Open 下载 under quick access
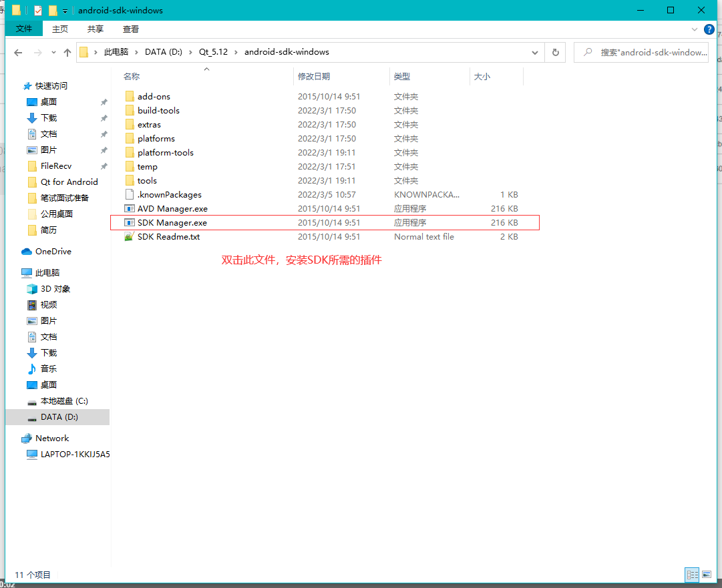The height and width of the screenshot is (588, 722). [48, 117]
